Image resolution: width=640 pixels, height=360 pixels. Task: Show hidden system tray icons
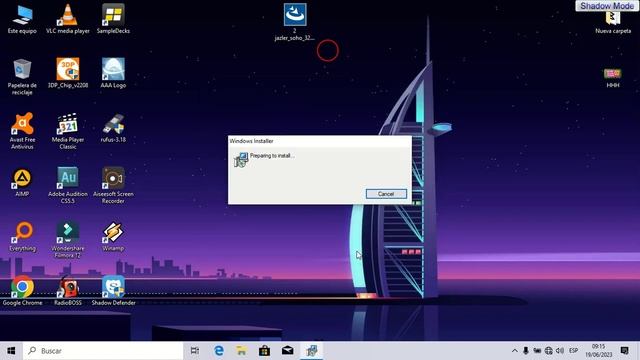[515, 351]
